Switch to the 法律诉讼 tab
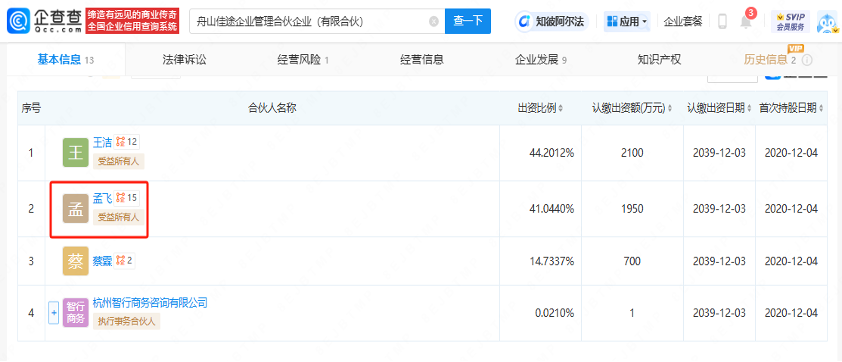 click(x=184, y=60)
